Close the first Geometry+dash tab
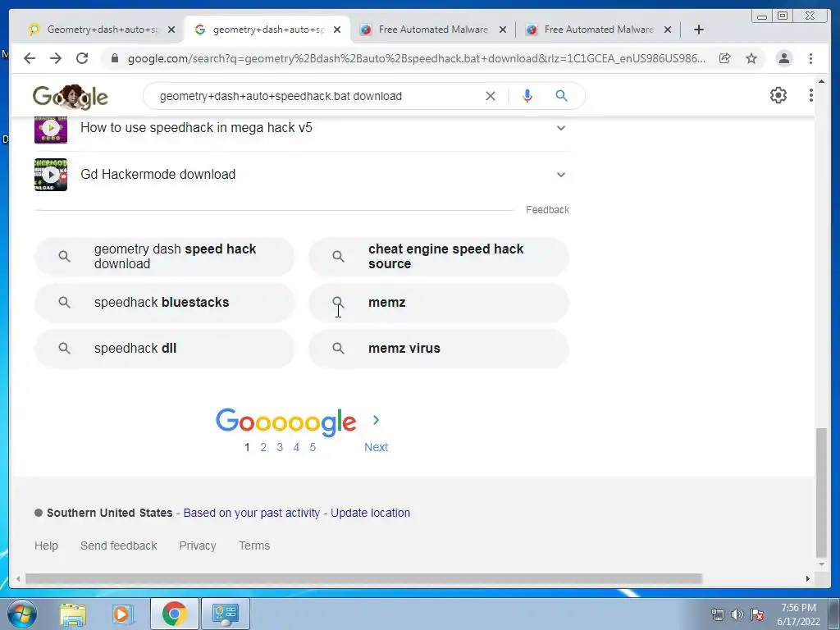Screen dimensions: 840x630 (171, 30)
